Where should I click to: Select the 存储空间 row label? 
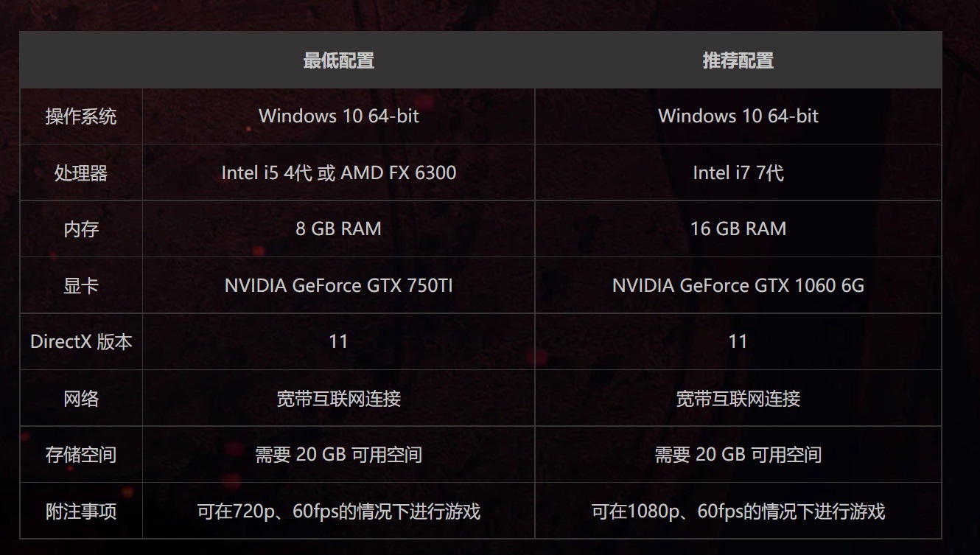tap(81, 455)
